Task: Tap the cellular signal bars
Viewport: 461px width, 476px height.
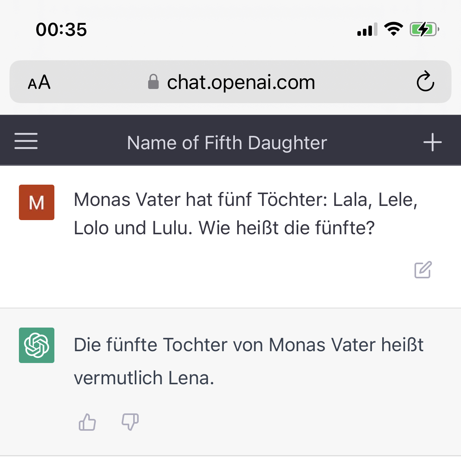Action: point(367,30)
